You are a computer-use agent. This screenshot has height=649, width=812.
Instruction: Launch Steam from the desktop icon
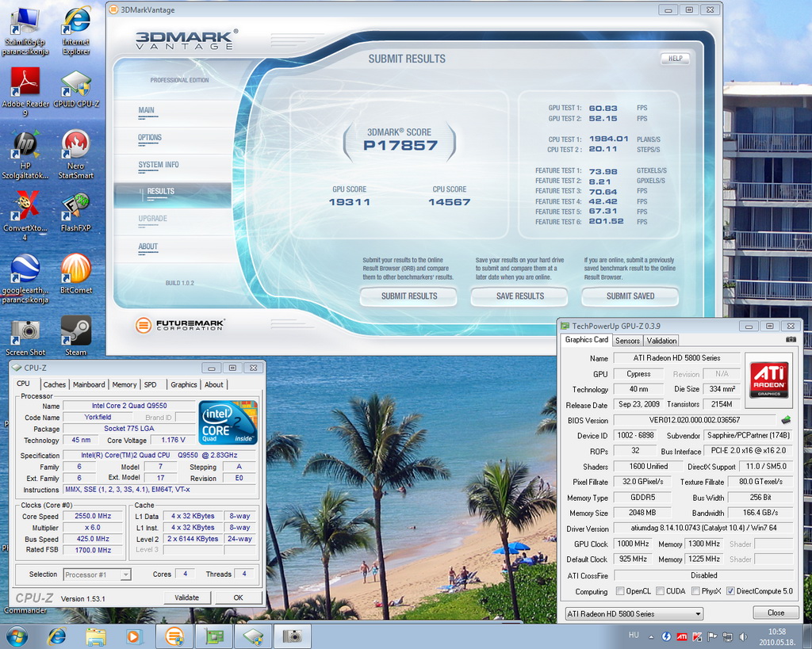point(76,337)
